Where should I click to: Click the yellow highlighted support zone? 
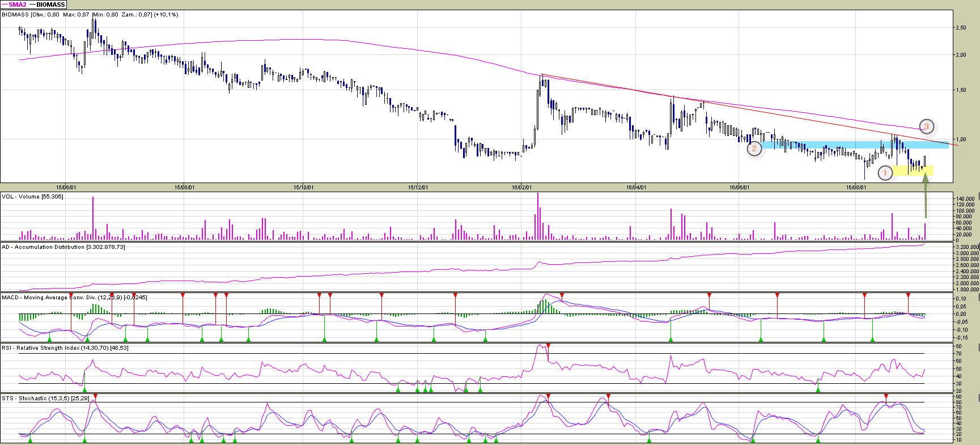914,171
